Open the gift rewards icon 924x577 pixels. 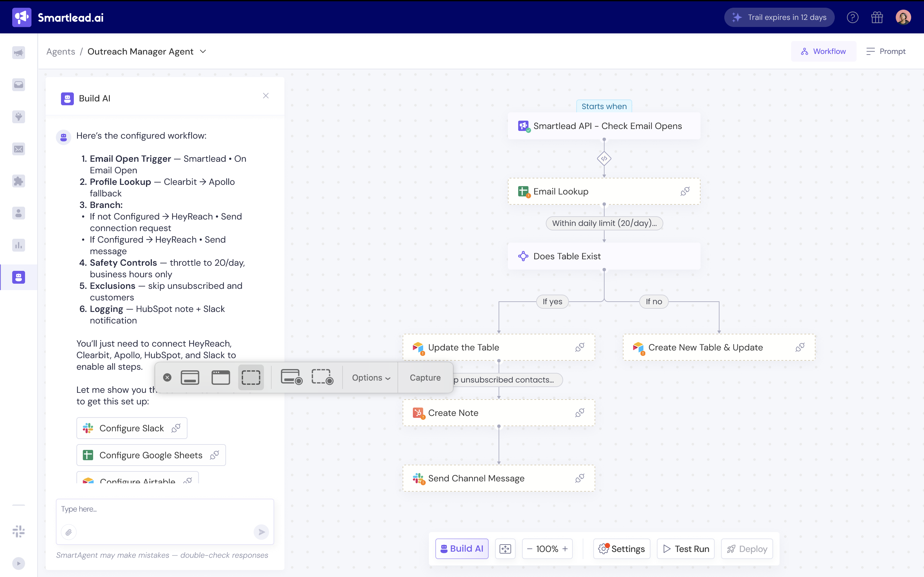(877, 17)
